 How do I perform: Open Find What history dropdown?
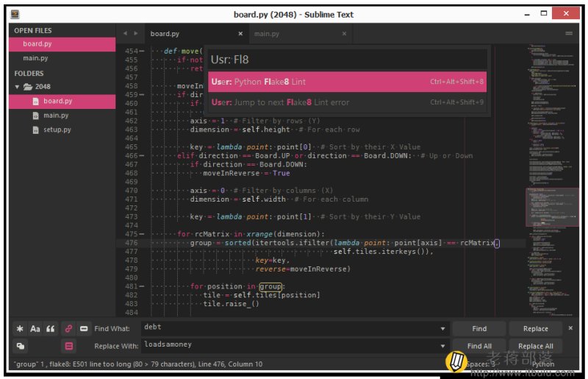[x=442, y=329]
